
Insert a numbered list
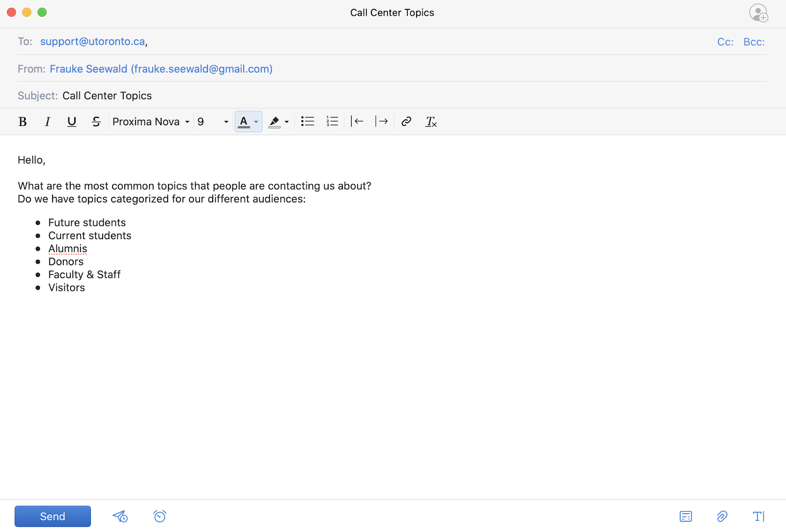point(332,121)
